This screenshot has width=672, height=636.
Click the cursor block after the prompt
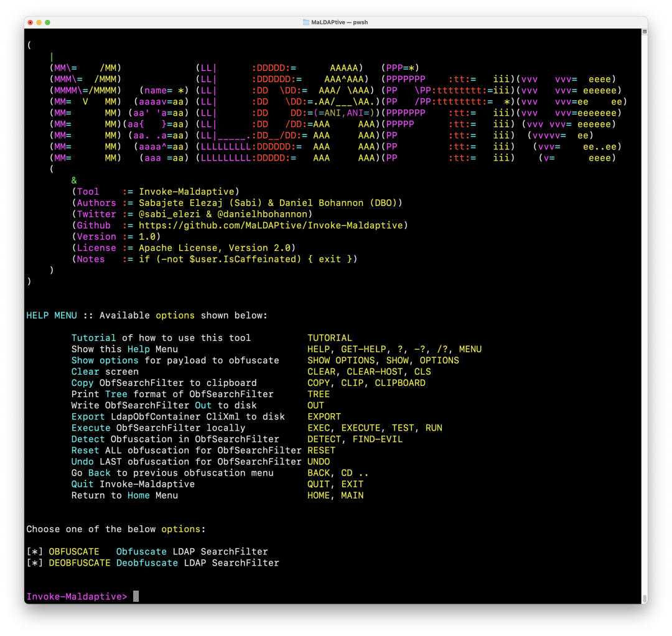coord(136,596)
